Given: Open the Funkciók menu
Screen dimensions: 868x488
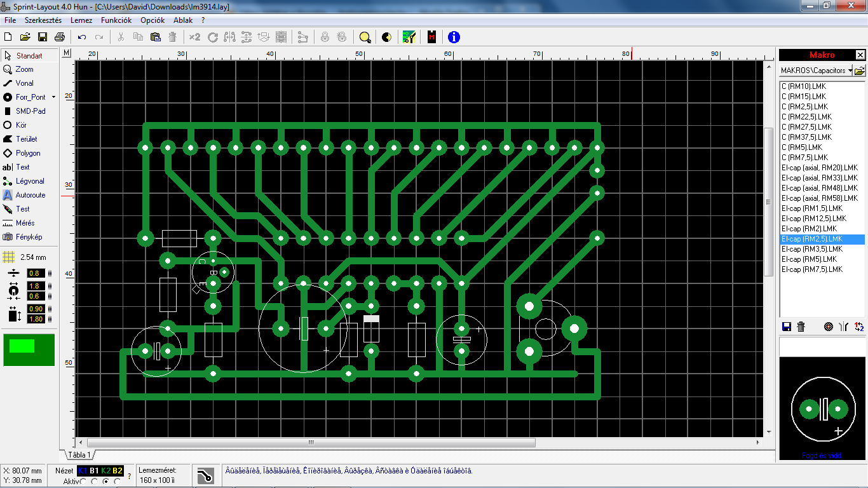Looking at the screenshot, I should coord(116,20).
